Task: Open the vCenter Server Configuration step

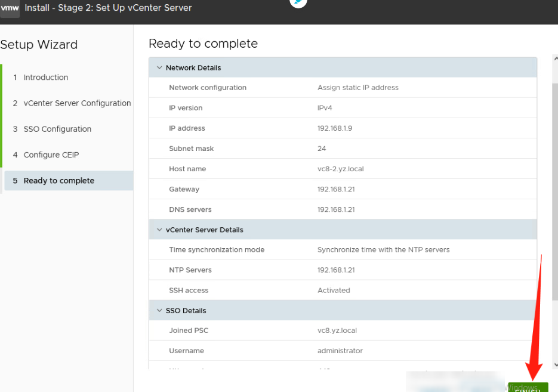Action: point(77,103)
